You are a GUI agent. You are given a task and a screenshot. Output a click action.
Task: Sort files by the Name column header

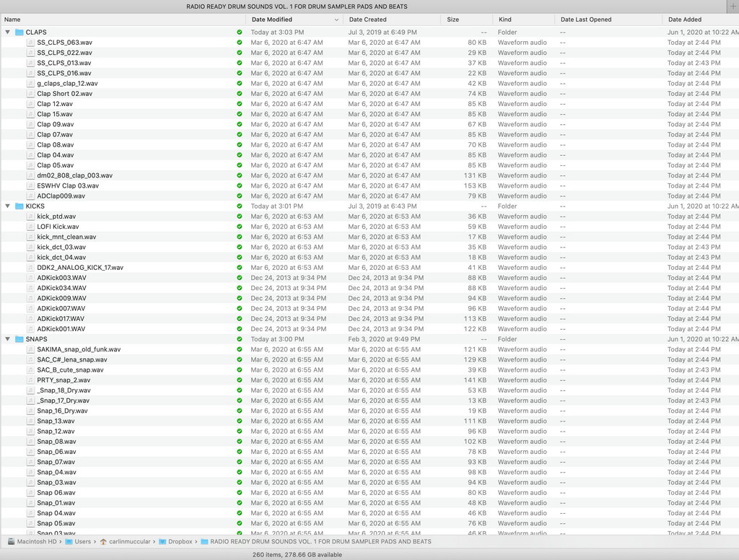(x=12, y=19)
